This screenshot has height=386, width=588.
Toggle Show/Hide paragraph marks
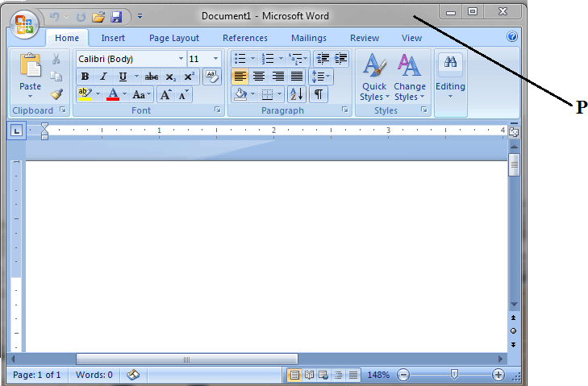(319, 94)
